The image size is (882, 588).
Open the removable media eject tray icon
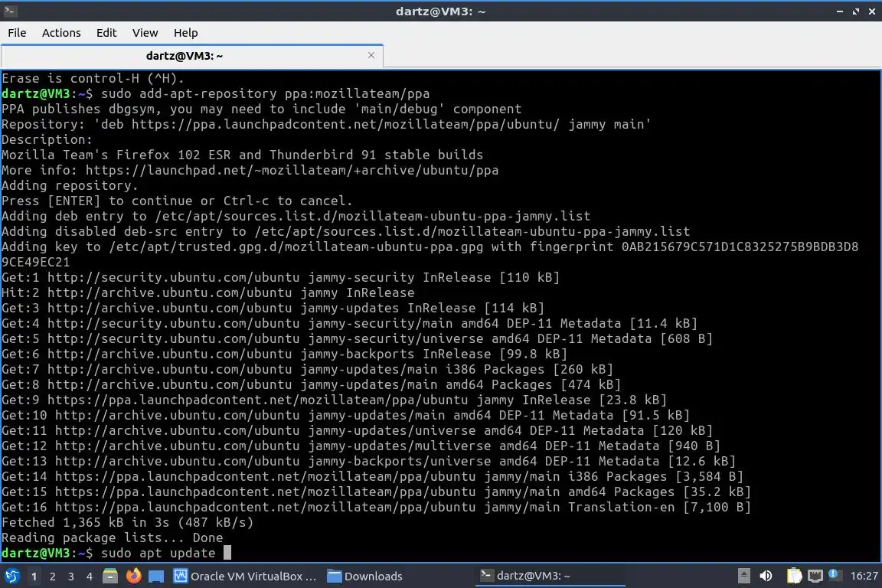tap(743, 576)
